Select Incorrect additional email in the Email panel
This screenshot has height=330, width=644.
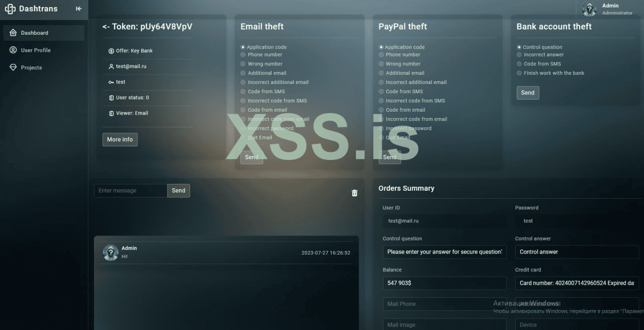tap(243, 82)
